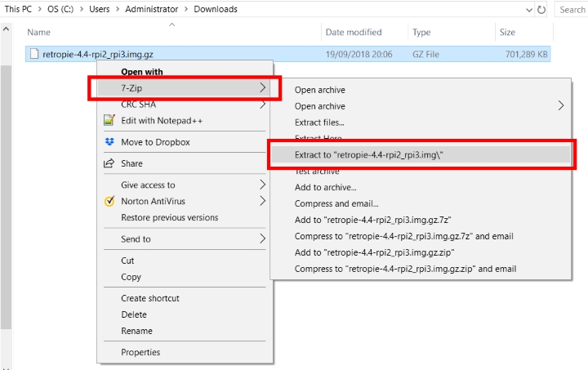
Task: Expand the Give access to submenu arrow
Action: point(262,185)
